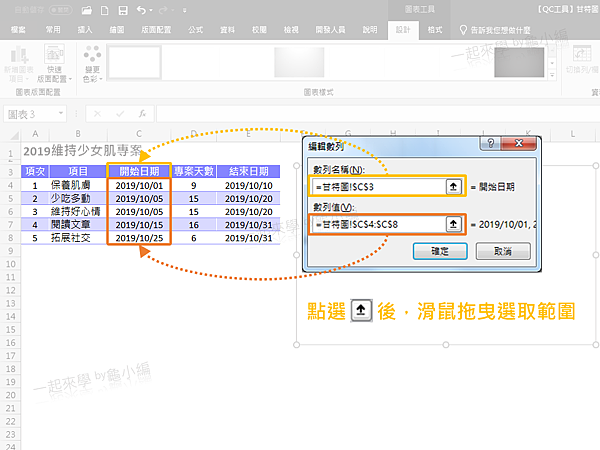Screen dimensions: 600x450
Task: Click the 結束日期 header cell
Action: [249, 171]
